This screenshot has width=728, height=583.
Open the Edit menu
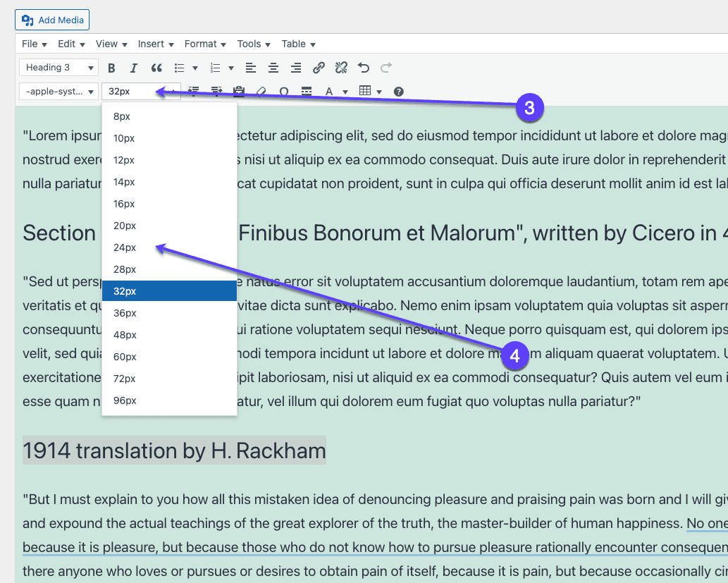71,44
